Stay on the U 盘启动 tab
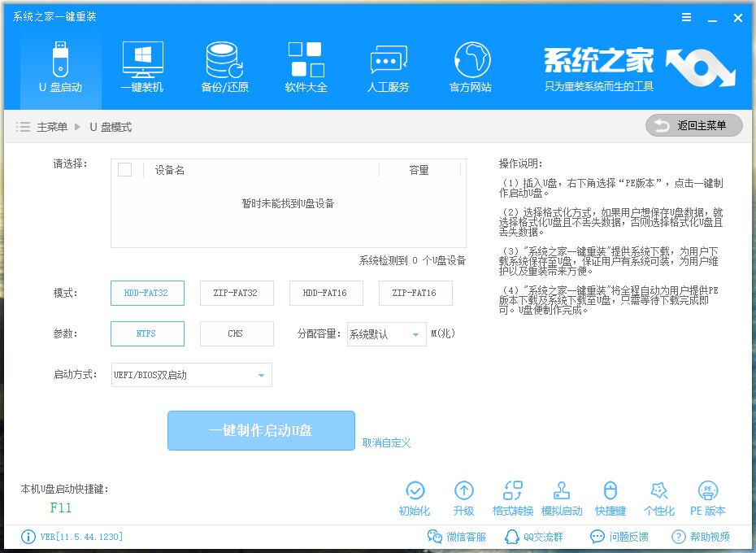756x553 pixels. [x=59, y=65]
